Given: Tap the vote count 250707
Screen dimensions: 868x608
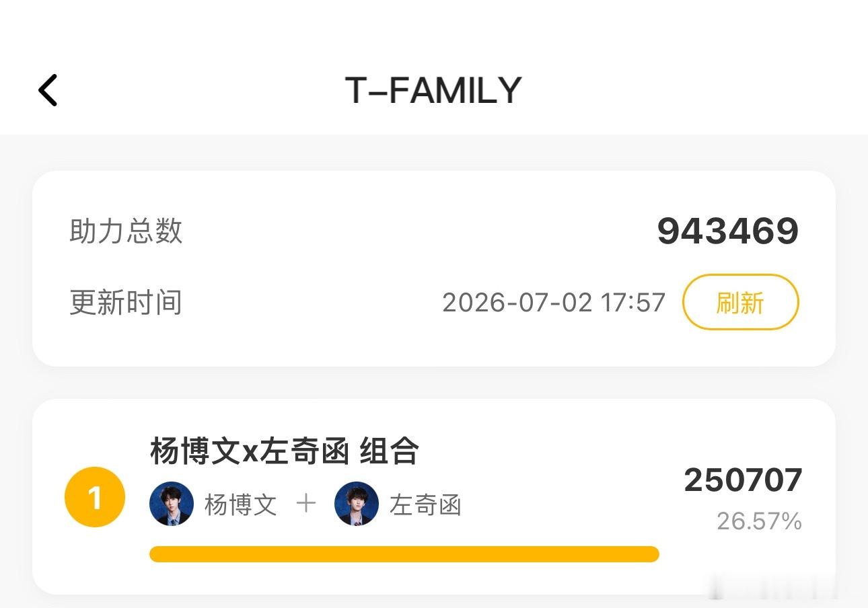Looking at the screenshot, I should click(743, 480).
